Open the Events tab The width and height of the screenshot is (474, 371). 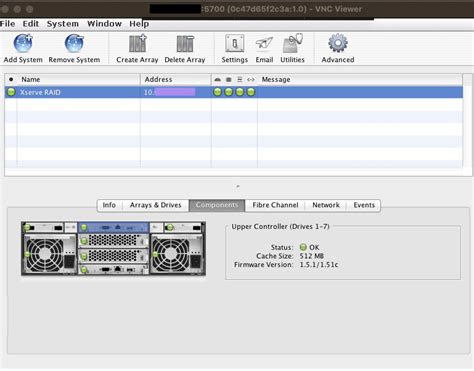point(364,205)
